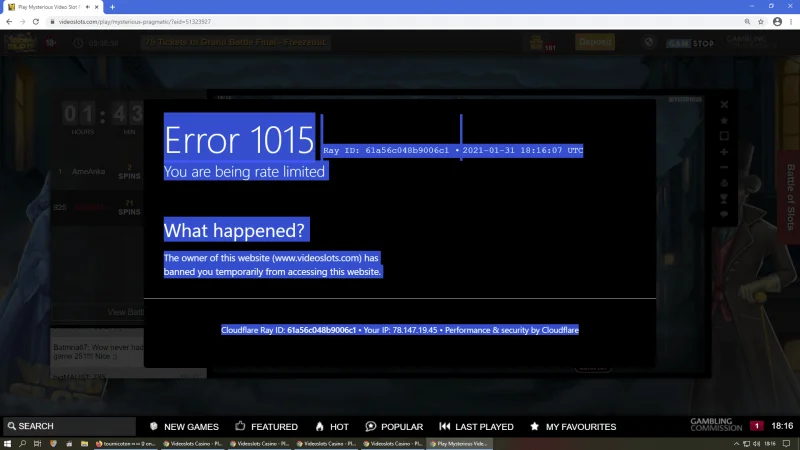Open a new browser tab with plus
This screenshot has width=800, height=450.
pyautogui.click(x=112, y=7)
